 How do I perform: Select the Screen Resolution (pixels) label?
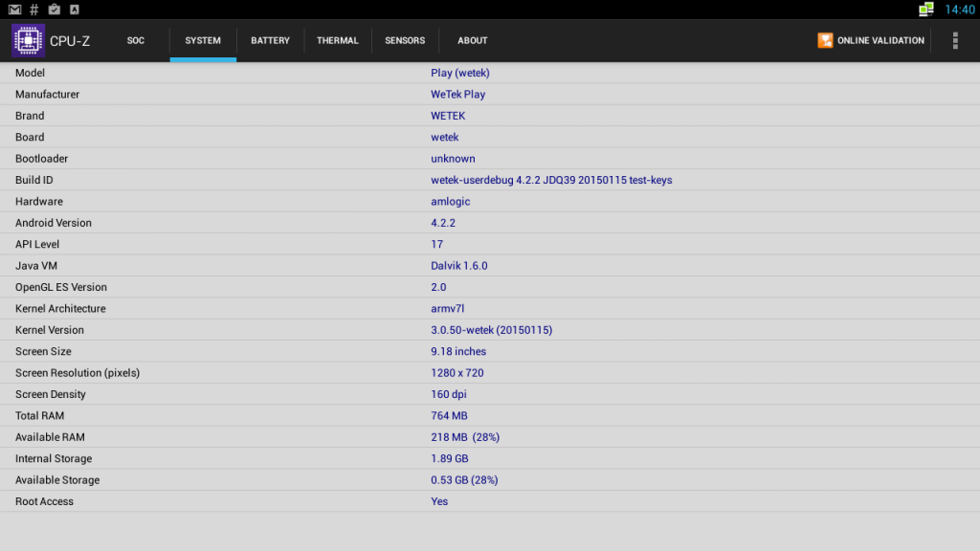[x=78, y=373]
